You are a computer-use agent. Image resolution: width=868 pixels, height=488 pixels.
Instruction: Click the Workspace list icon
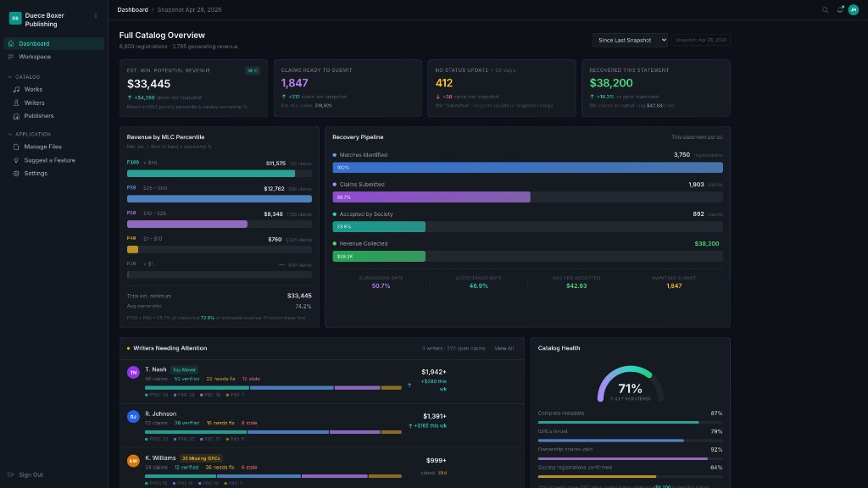11,57
